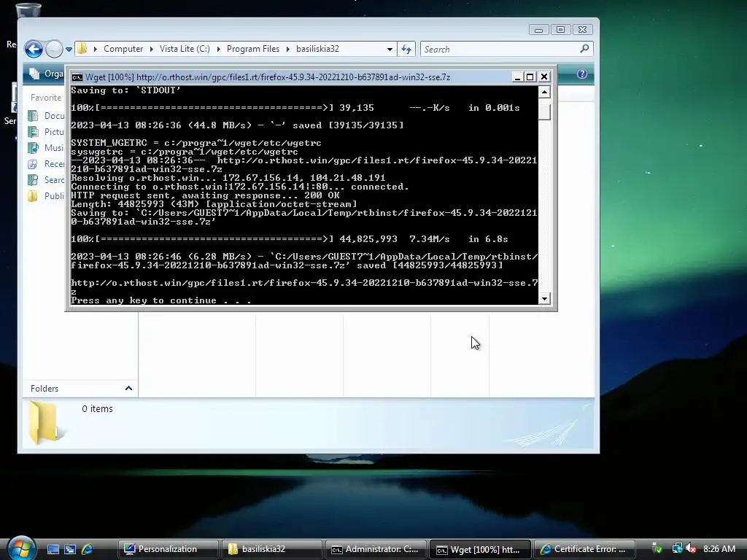Viewport: 747px width, 560px height.
Task: Open Documents in Favorite Links
Action: click(47, 116)
